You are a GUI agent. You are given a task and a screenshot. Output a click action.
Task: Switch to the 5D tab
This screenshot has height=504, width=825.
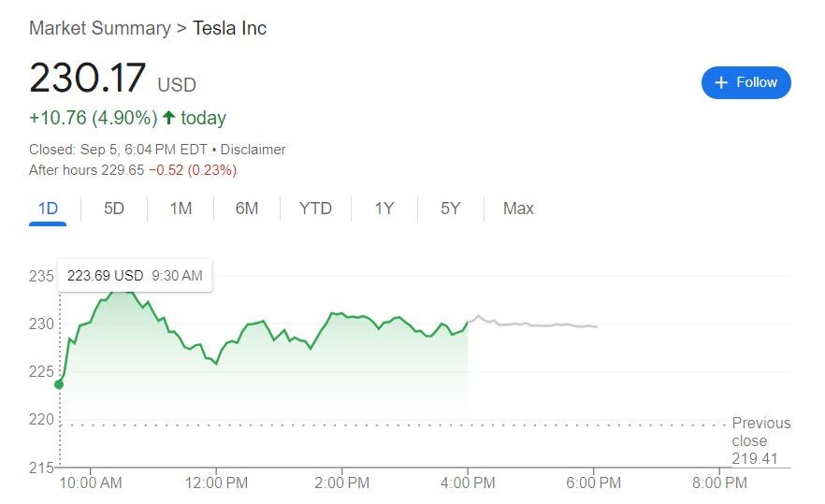114,209
